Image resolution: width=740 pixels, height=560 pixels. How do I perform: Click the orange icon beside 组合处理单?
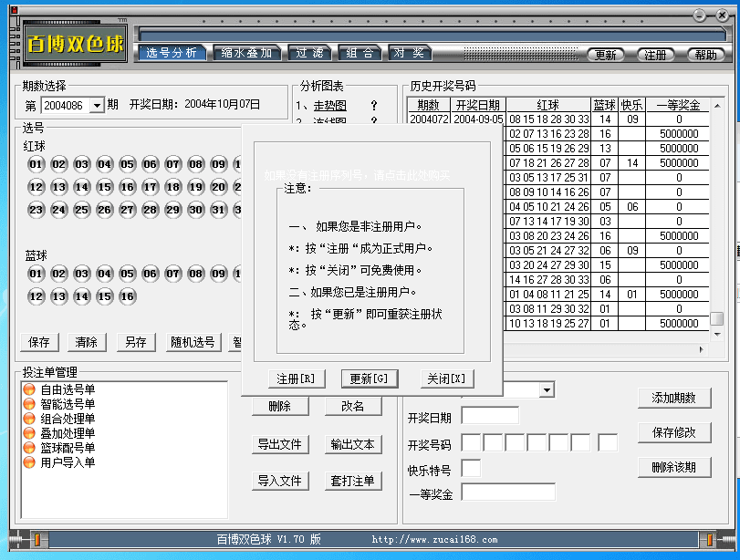pyautogui.click(x=29, y=419)
